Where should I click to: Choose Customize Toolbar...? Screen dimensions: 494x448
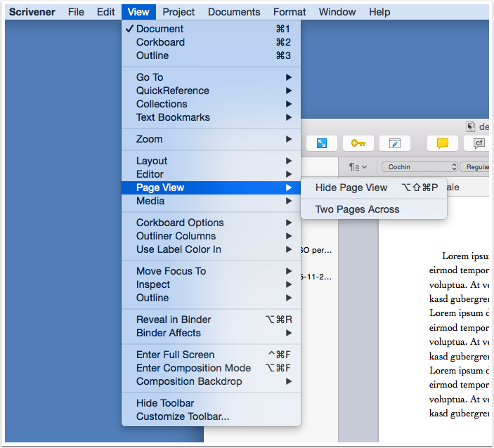(211, 416)
